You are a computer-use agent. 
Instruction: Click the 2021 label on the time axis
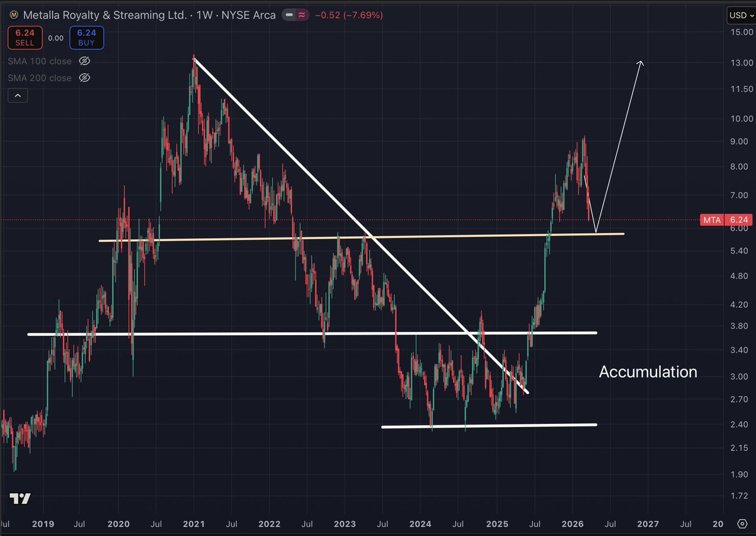tap(194, 523)
